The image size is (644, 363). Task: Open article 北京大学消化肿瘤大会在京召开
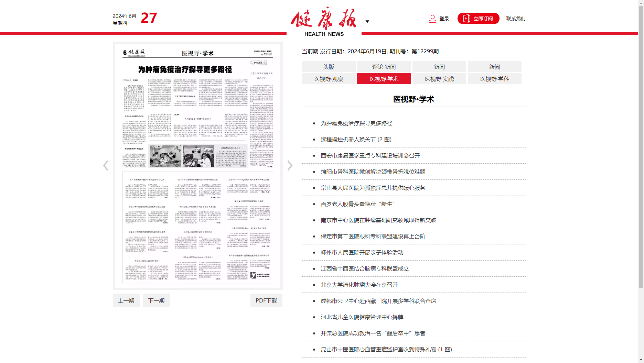[x=359, y=285]
